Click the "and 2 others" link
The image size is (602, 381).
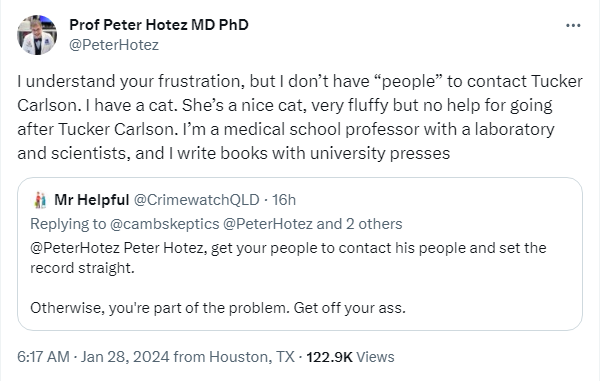[x=359, y=224]
